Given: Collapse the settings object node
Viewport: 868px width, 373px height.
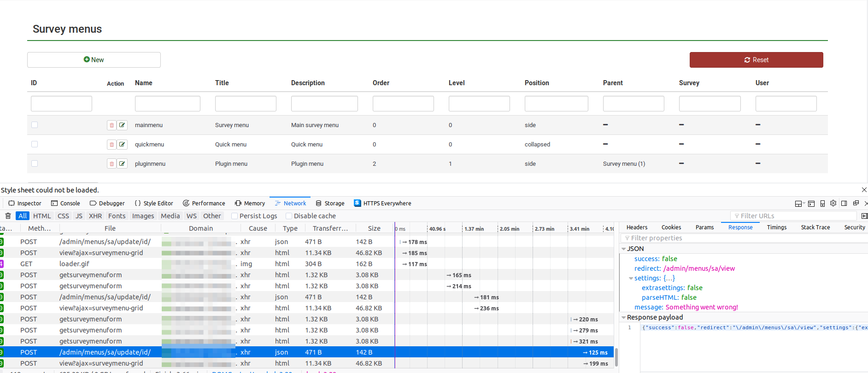Looking at the screenshot, I should click(631, 279).
